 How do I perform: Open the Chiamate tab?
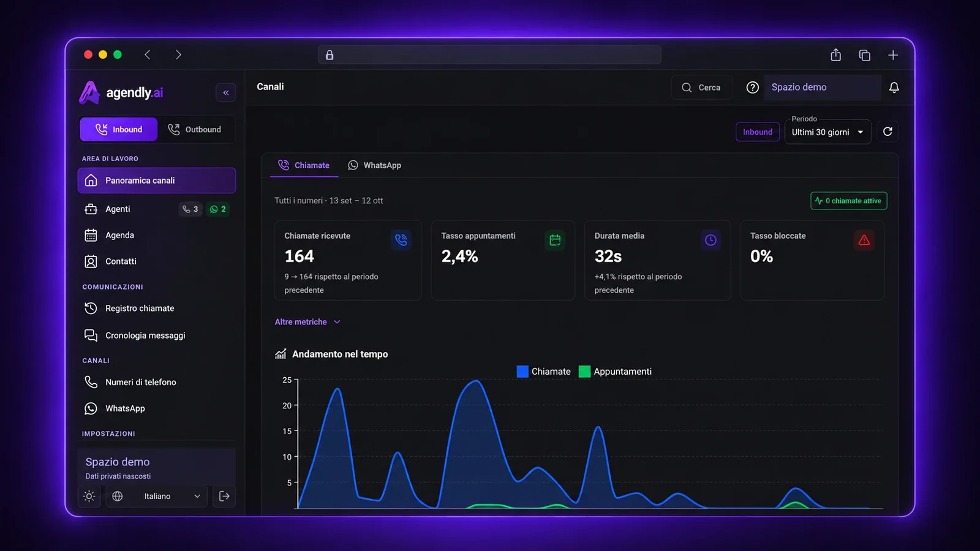304,165
